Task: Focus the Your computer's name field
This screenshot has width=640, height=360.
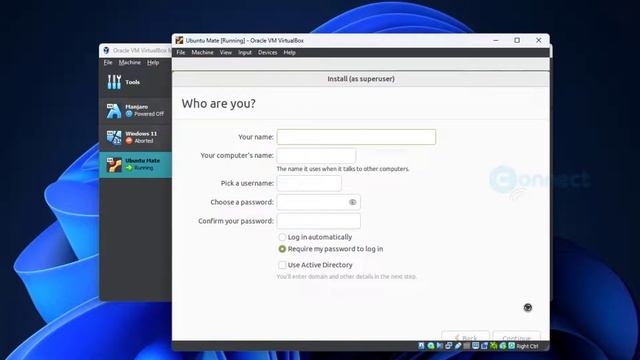Action: (x=316, y=156)
